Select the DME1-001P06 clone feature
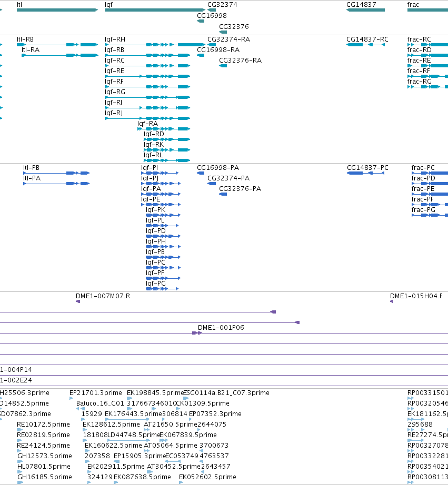The image size is (448, 485). click(197, 333)
